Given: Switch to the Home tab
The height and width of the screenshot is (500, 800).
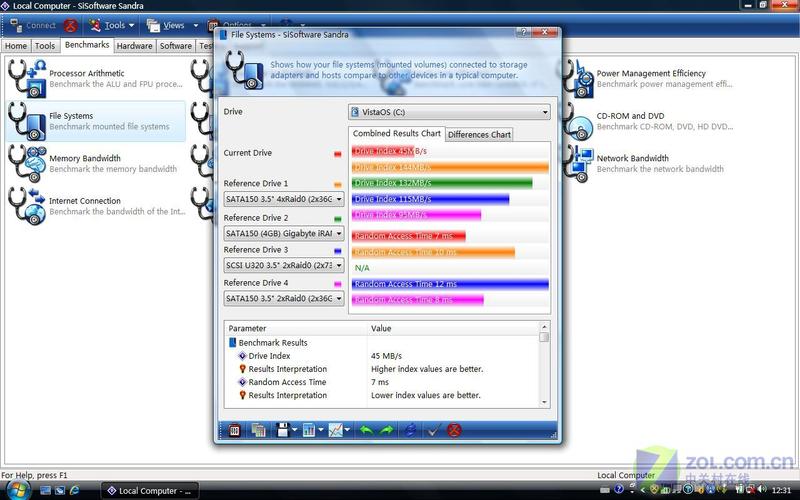Looking at the screenshot, I should tap(16, 46).
